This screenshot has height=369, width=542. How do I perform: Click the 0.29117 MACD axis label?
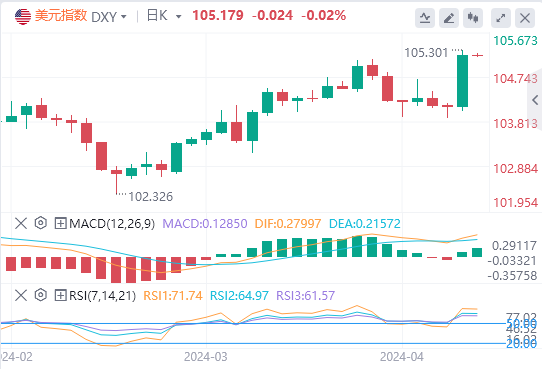514,246
